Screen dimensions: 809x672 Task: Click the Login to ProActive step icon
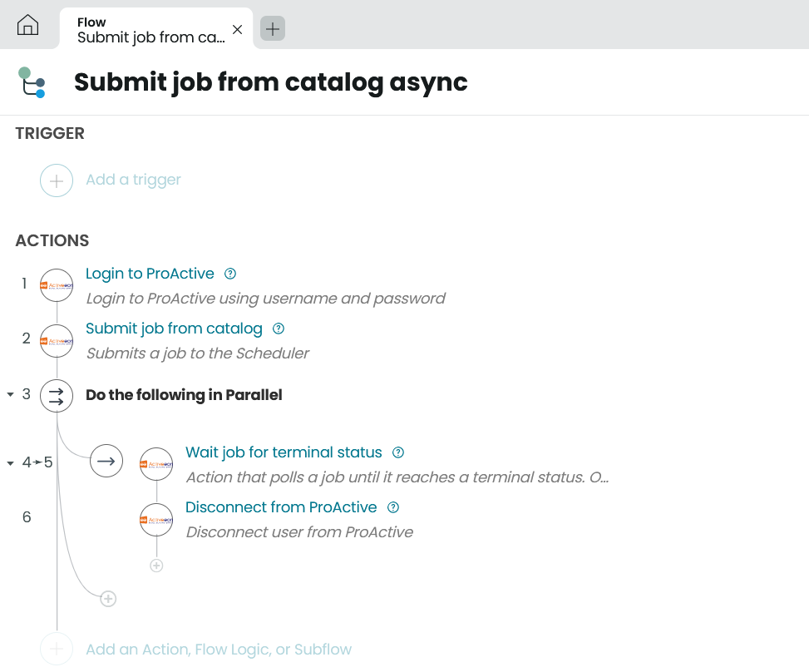coord(57,285)
